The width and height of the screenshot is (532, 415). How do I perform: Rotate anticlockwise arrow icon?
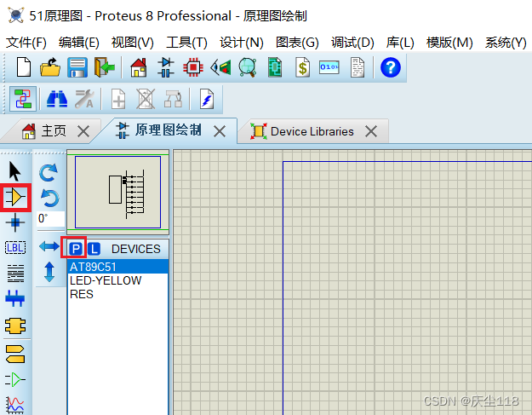pyautogui.click(x=49, y=198)
